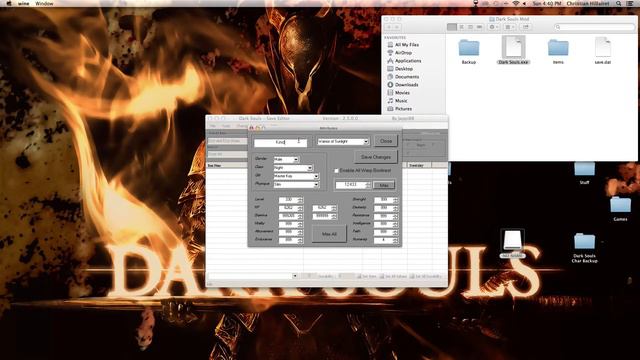640x360 pixels.
Task: Open Spotlight search in menu bar
Action: click(x=618, y=3)
